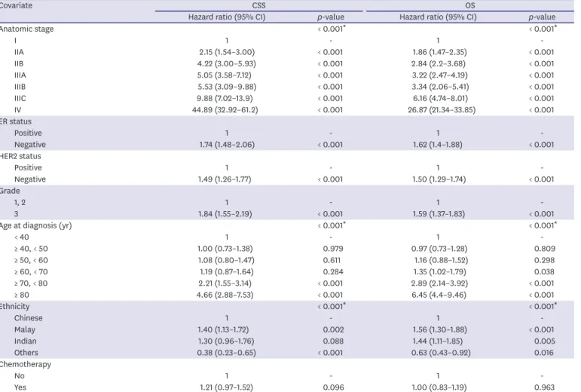Click ER negative CSS value '1.74 (1.48–2.06)'

coord(227,145)
